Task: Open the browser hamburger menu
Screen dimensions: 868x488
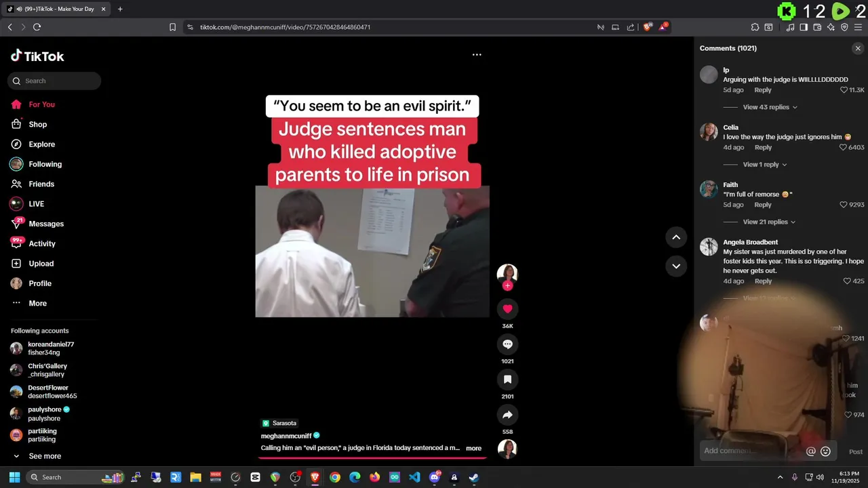Action: coord(858,27)
